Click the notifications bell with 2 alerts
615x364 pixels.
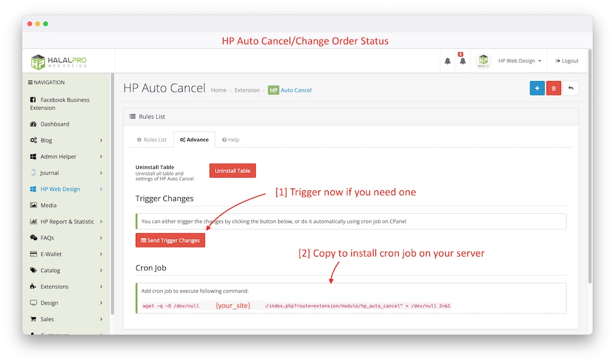coord(461,60)
